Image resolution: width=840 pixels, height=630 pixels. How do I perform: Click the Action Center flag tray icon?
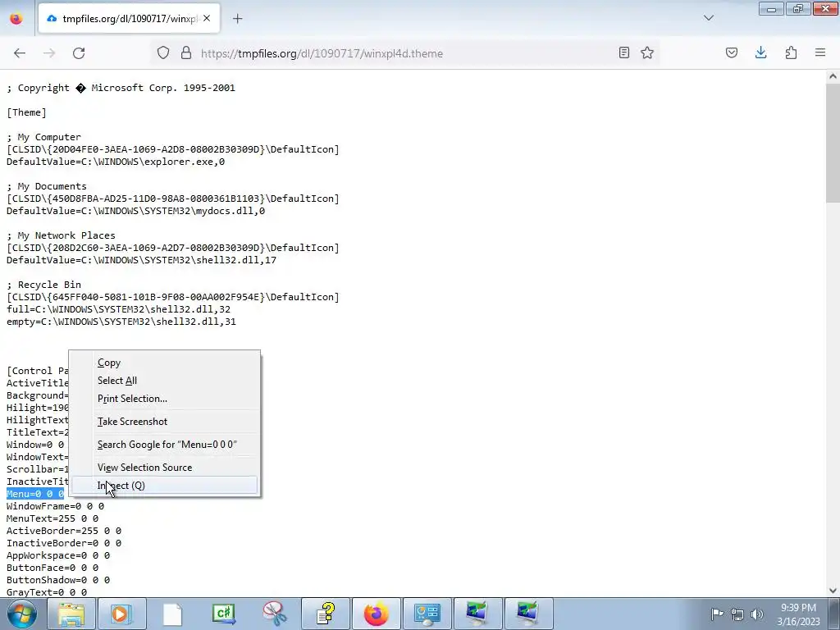tap(717, 614)
